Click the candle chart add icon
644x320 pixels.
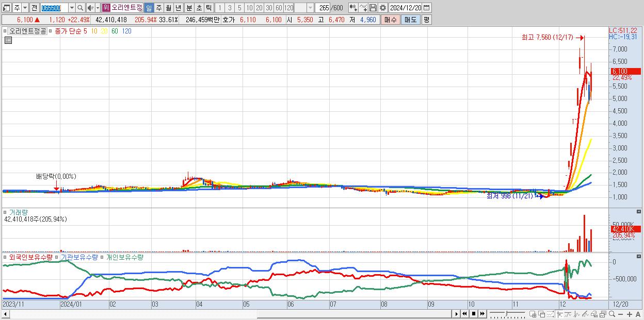point(353,8)
